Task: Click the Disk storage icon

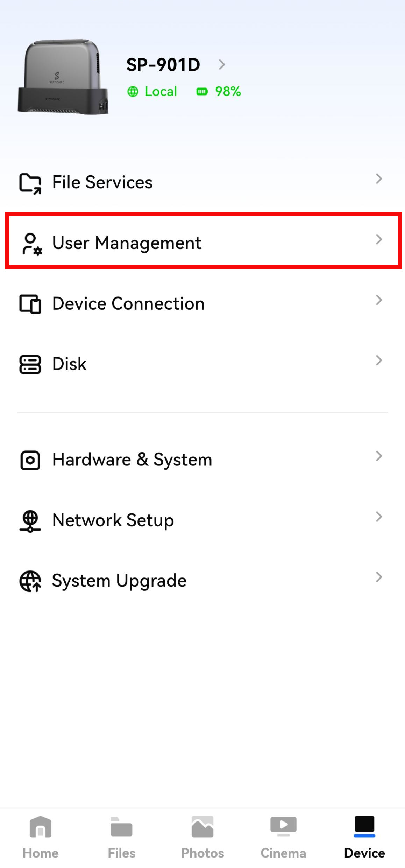Action: point(30,364)
